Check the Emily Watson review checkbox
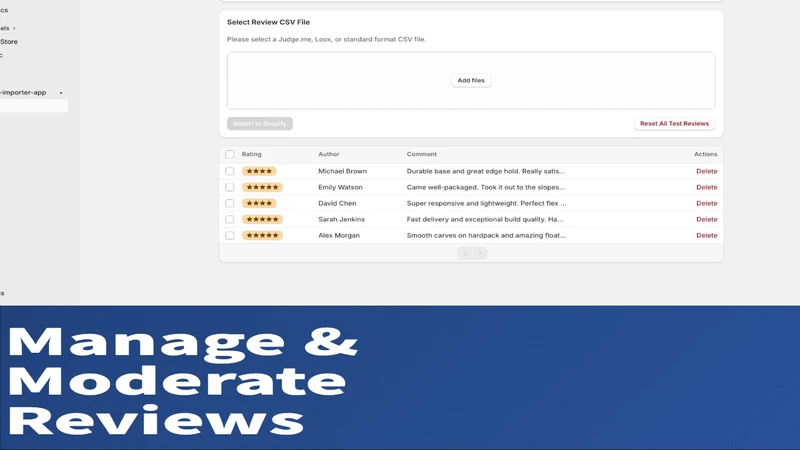This screenshot has width=800, height=450. tap(230, 187)
